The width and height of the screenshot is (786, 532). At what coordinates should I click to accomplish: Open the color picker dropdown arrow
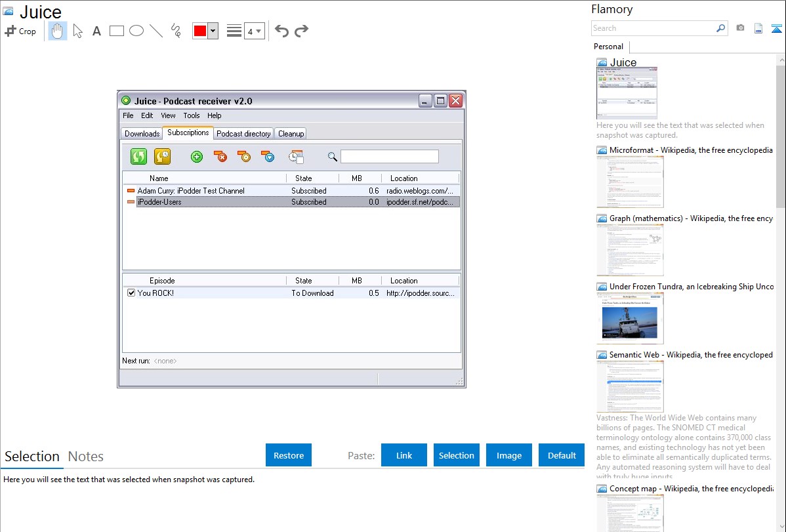(213, 31)
